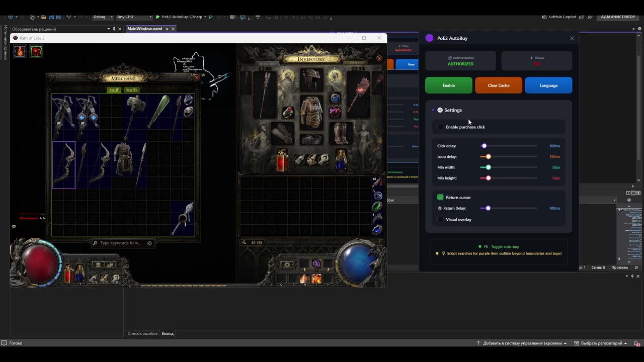This screenshot has width=644, height=362.
Task: Clear the merchant search field with its X
Action: click(149, 243)
